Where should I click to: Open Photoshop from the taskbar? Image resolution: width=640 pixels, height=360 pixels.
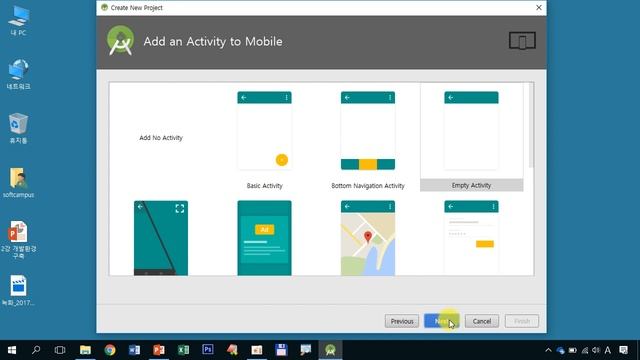pyautogui.click(x=208, y=350)
